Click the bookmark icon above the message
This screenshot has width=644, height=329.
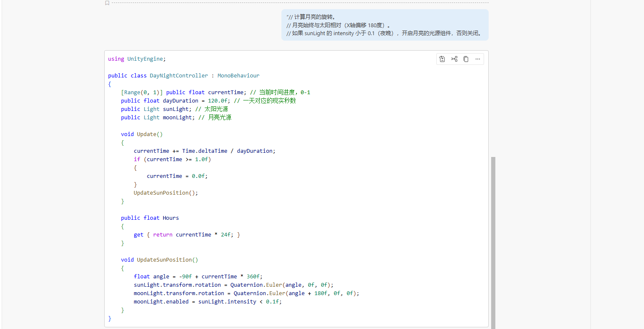(x=107, y=3)
